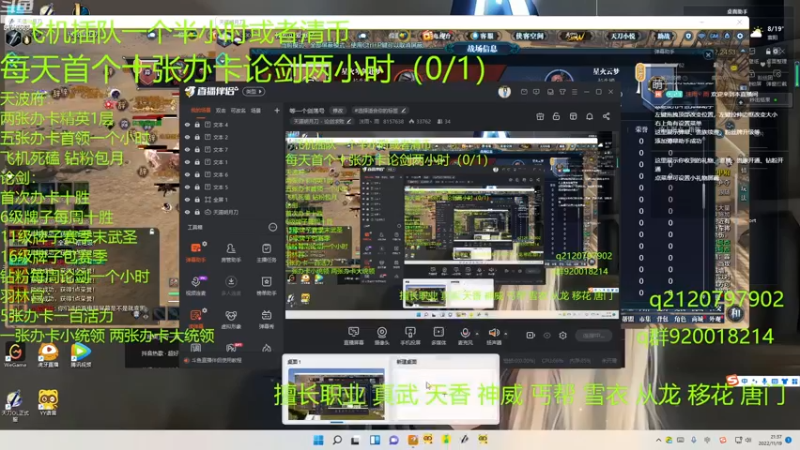
Task: Toggle the preview eye icon near settings gear
Action: pos(547,335)
